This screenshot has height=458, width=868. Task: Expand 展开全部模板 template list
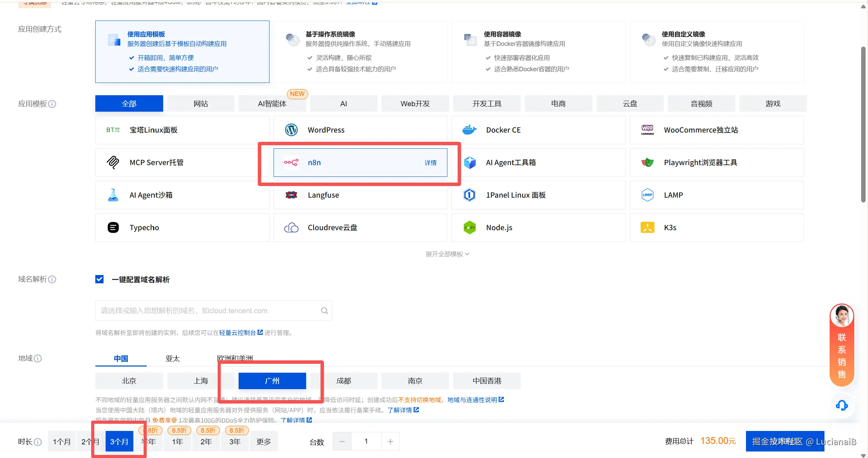pos(447,254)
